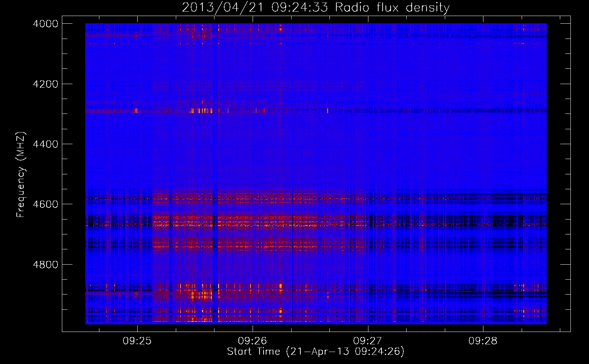
Task: Click the 4600 frequency tick label
Action: [x=46, y=204]
